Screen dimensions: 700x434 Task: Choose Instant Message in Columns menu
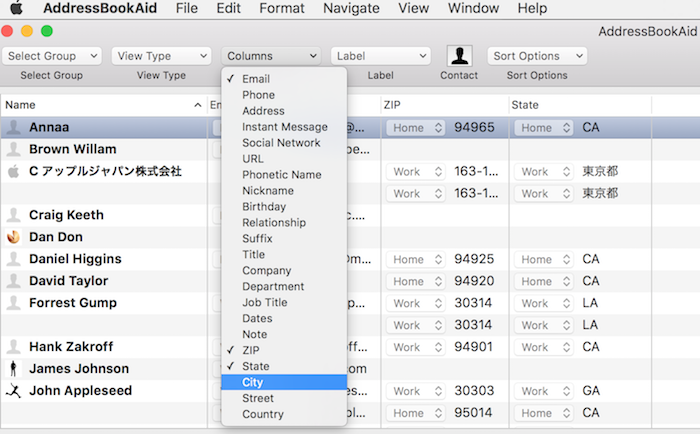(x=284, y=127)
